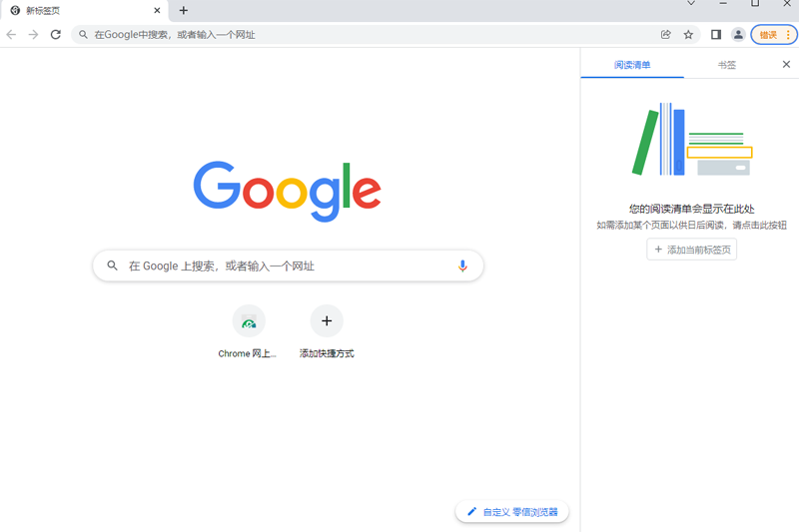
Task: Open the 错误 menu button
Action: pos(774,35)
